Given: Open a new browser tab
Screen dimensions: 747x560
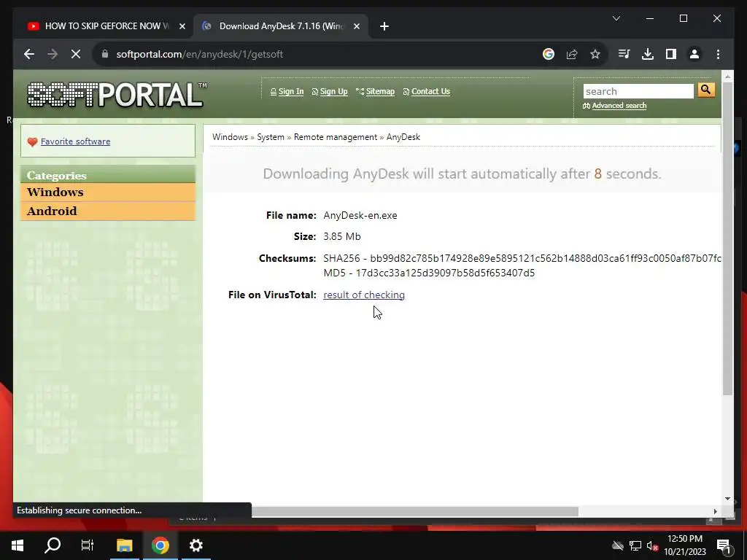Looking at the screenshot, I should [x=384, y=26].
